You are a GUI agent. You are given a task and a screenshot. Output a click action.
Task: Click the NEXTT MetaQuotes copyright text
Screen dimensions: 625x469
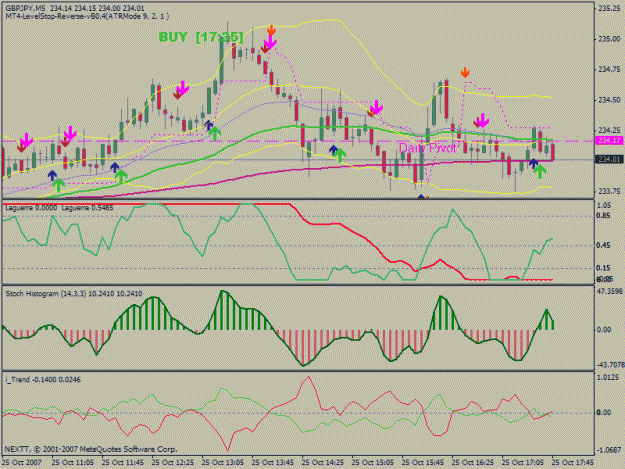pyautogui.click(x=91, y=449)
